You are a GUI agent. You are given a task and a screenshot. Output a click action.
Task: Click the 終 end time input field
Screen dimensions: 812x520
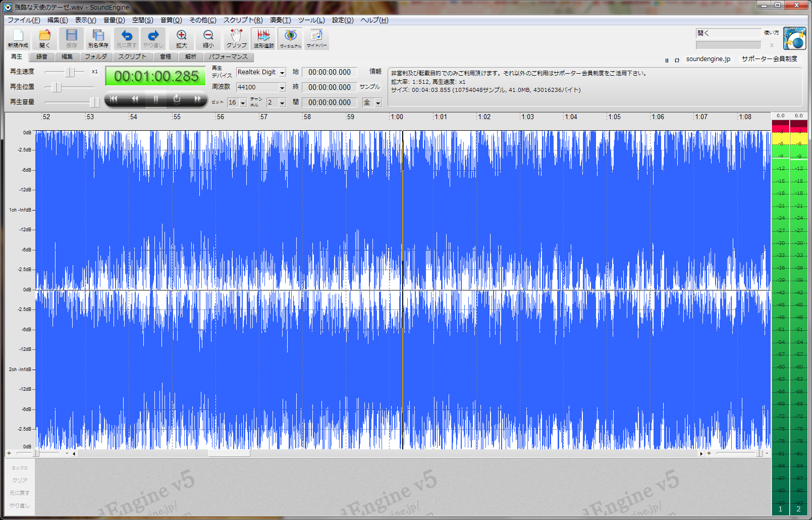[330, 87]
